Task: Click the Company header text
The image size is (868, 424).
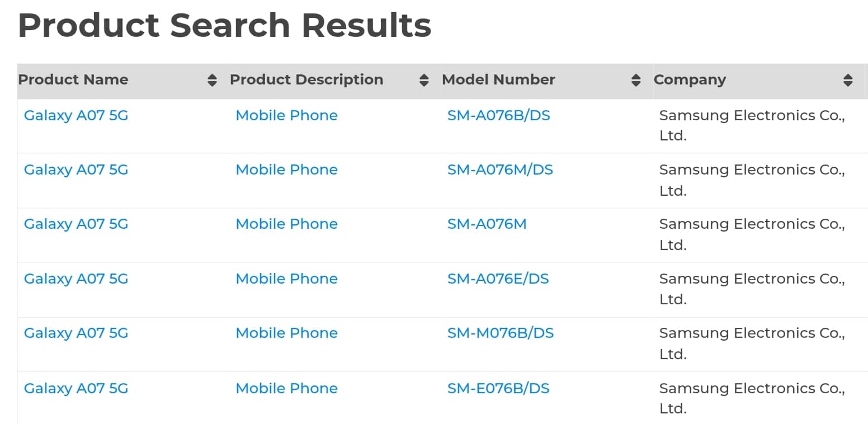Action: [x=690, y=79]
